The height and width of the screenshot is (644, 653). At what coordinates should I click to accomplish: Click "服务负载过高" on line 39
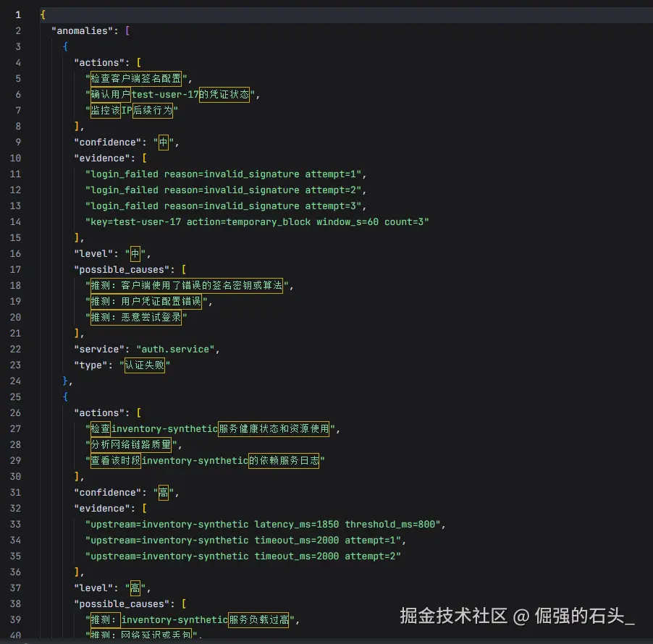coord(258,620)
